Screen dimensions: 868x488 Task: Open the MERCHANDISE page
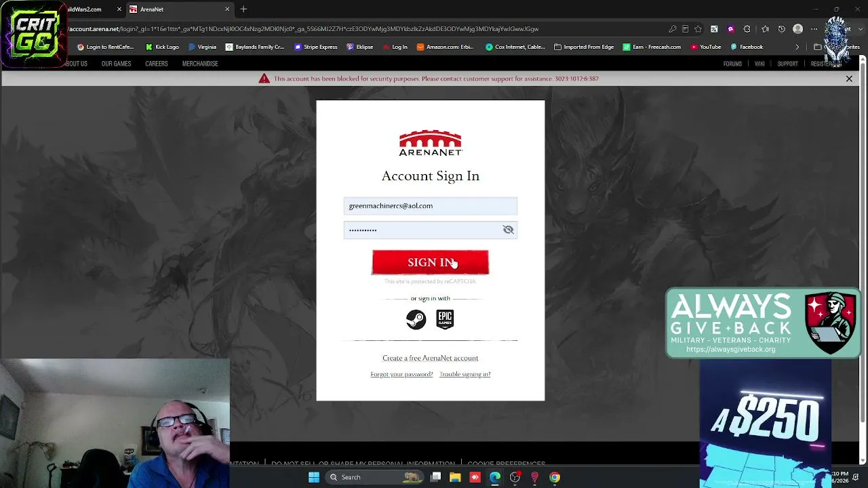tap(200, 64)
